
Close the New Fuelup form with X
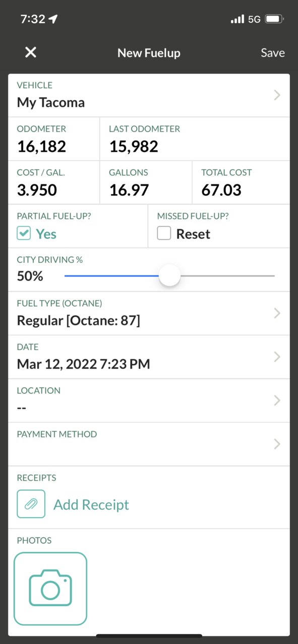click(x=31, y=52)
